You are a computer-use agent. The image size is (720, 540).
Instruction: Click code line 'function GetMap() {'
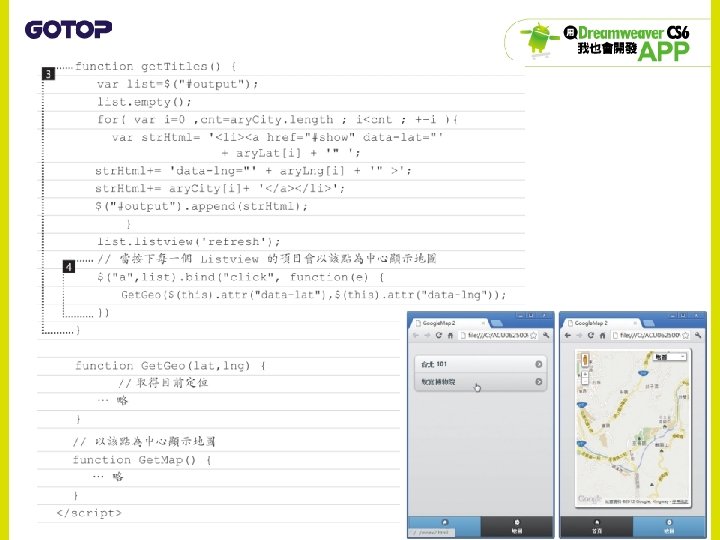tap(142, 460)
